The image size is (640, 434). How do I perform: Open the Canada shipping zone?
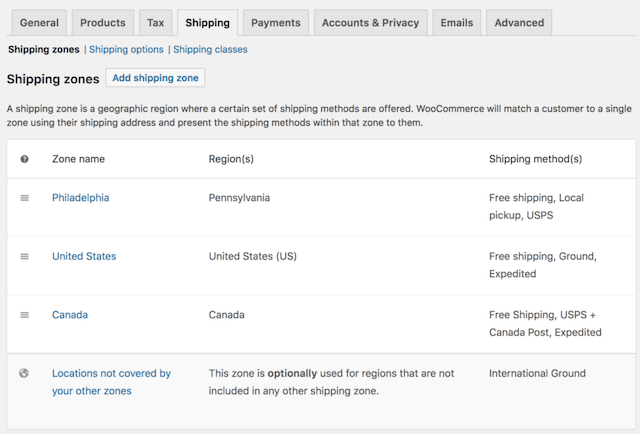[70, 315]
